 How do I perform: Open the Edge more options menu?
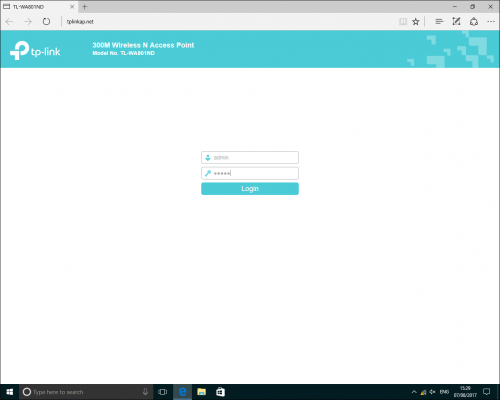tap(491, 22)
